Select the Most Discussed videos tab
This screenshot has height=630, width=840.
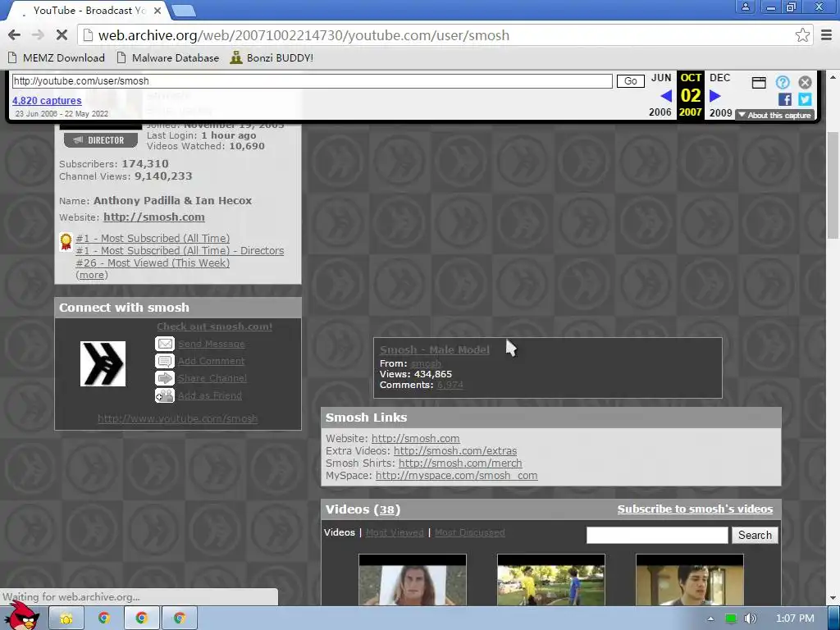point(470,532)
